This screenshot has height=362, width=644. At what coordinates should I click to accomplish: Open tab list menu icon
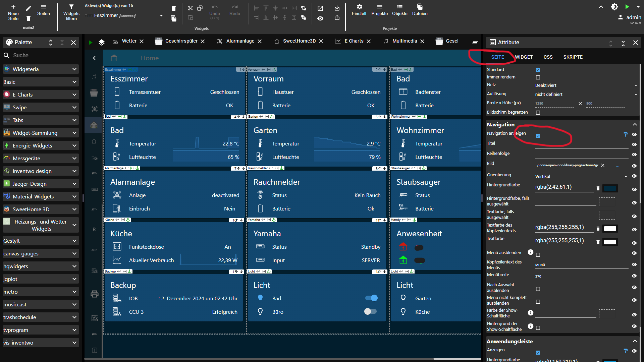tap(475, 42)
